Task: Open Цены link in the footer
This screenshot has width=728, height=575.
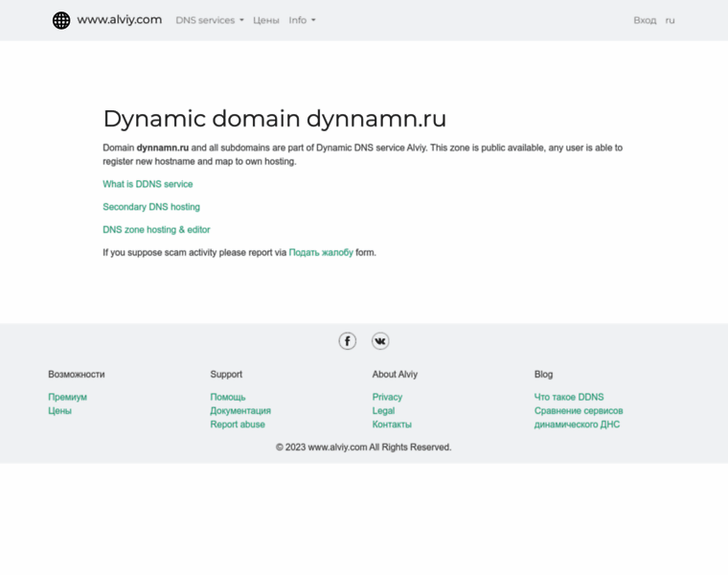Action: 60,410
